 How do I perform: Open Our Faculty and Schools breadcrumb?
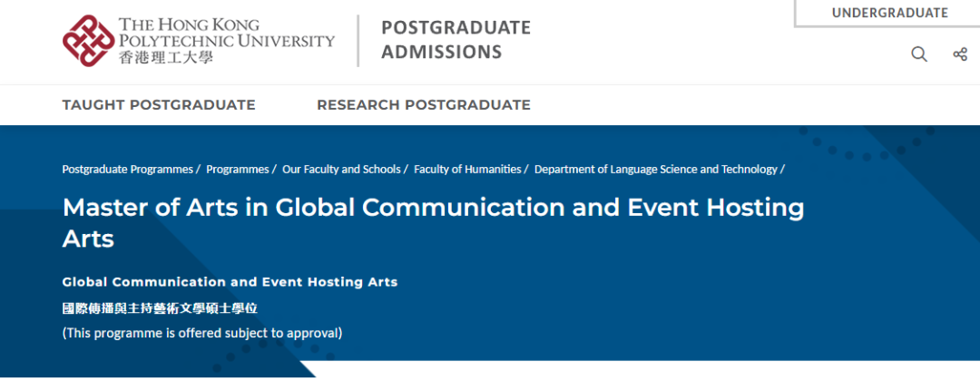coord(340,169)
